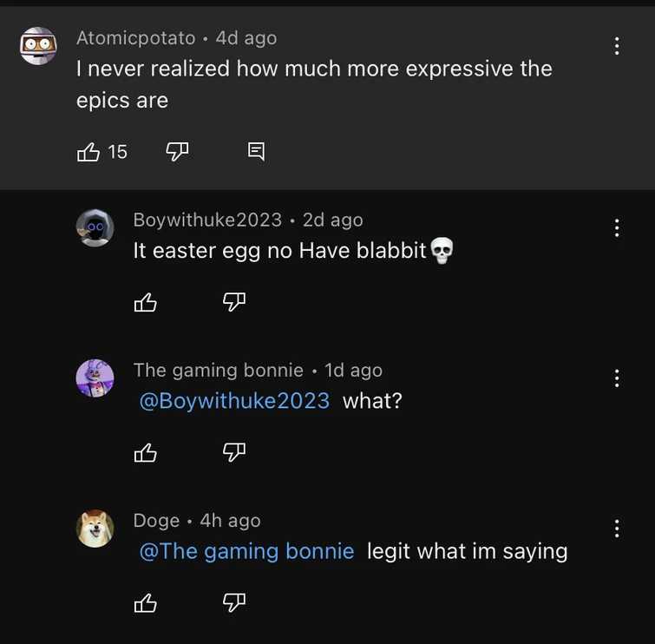655x644 pixels.
Task: Click the Doge username
Action: click(156, 521)
